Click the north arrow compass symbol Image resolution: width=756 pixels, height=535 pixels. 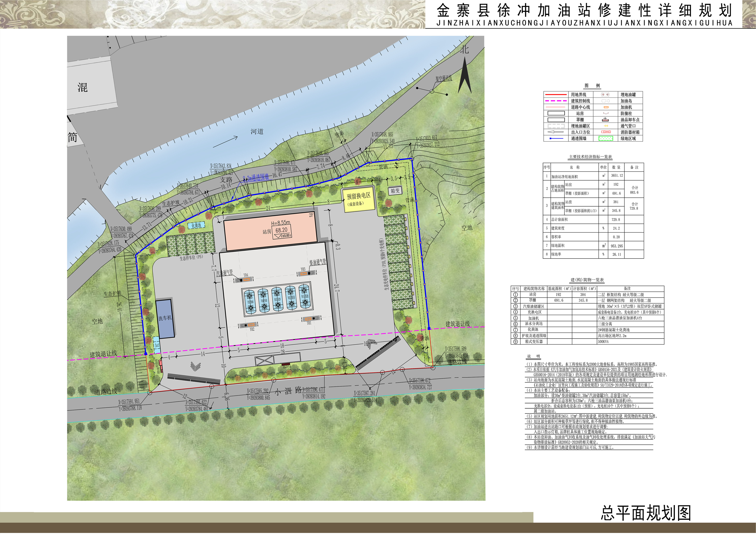coord(465,75)
